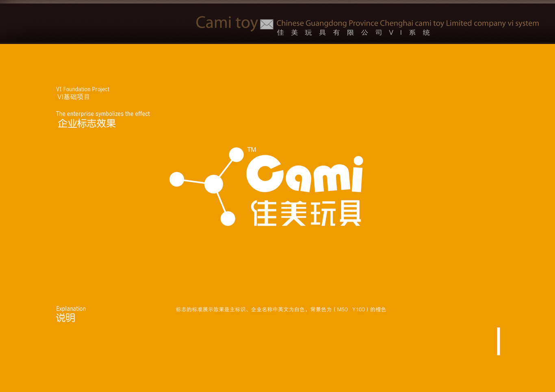Click the Cami toy header title
This screenshot has width=555, height=392.
[x=227, y=23]
